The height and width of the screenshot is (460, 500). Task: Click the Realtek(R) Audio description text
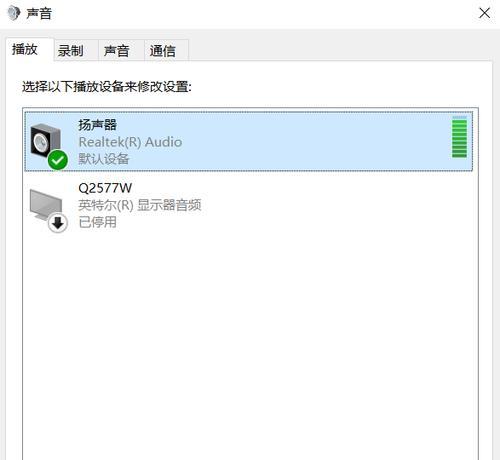pyautogui.click(x=130, y=142)
